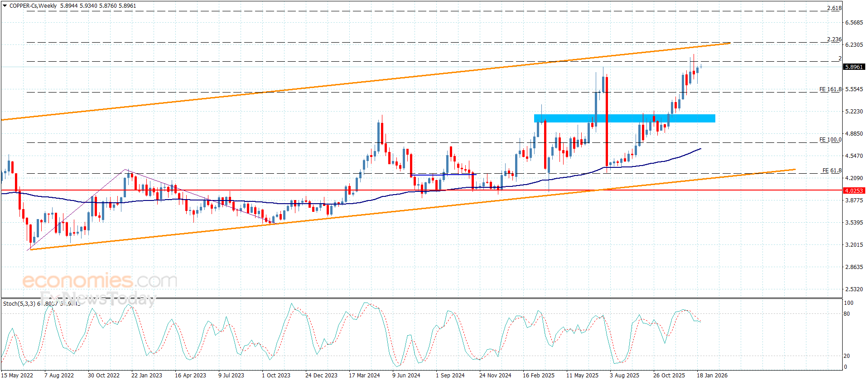Click the 5.5545 price axis label
This screenshot has height=381, width=868.
pyautogui.click(x=854, y=89)
